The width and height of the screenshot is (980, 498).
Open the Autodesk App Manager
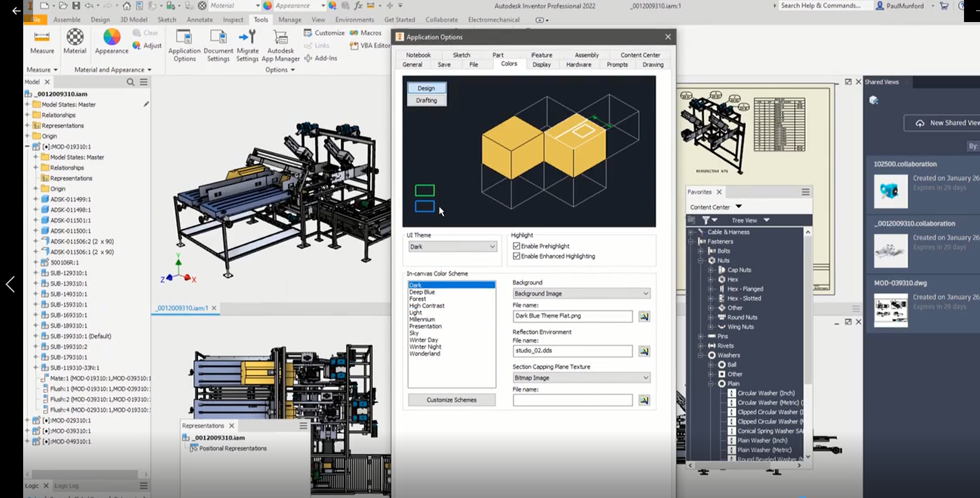click(281, 45)
